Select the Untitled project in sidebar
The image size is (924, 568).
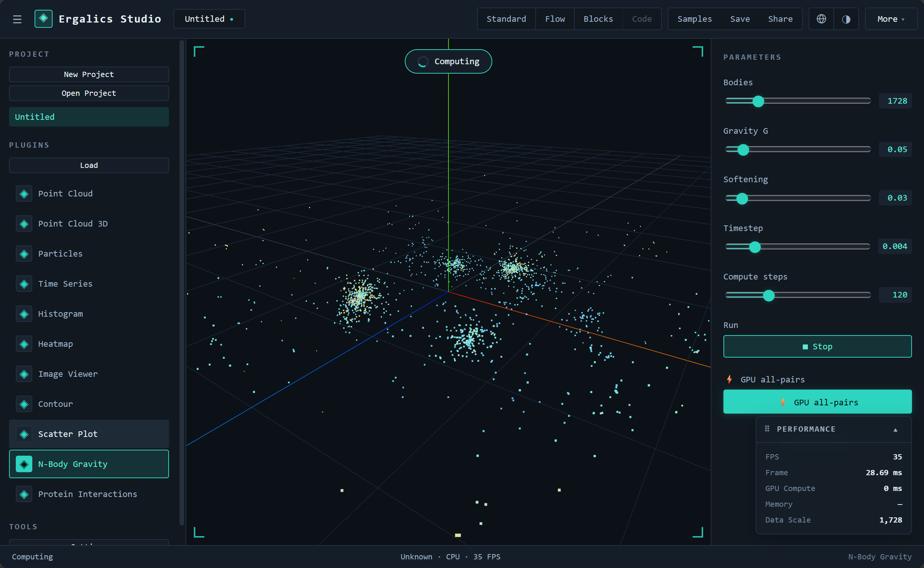(x=89, y=117)
